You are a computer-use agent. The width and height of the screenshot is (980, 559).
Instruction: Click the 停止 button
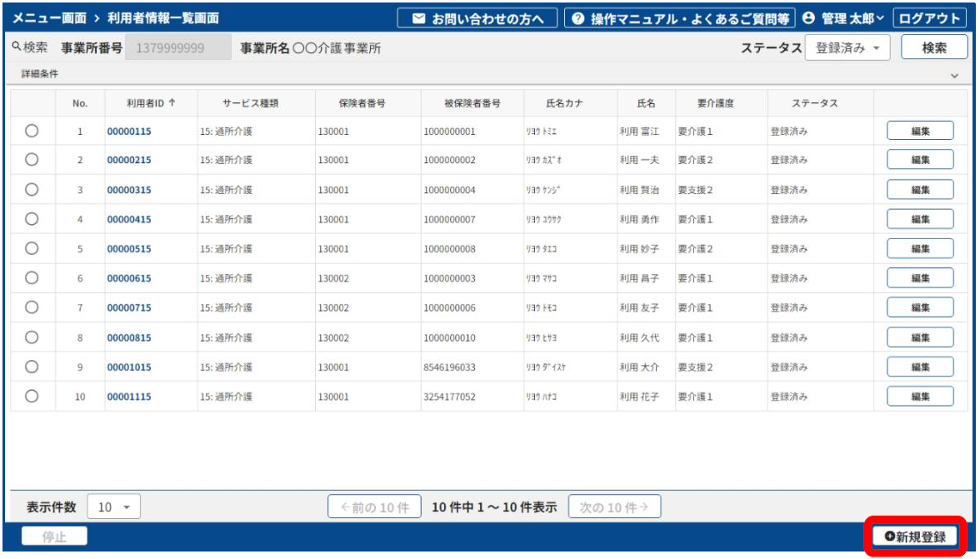click(x=54, y=537)
